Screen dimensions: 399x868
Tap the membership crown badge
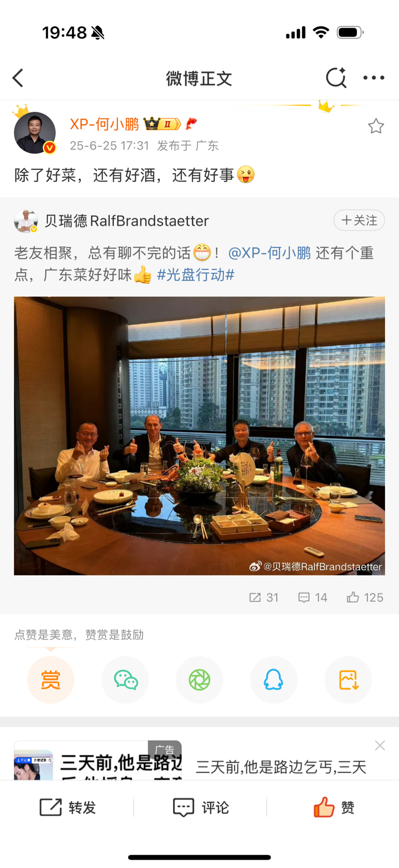[162, 124]
